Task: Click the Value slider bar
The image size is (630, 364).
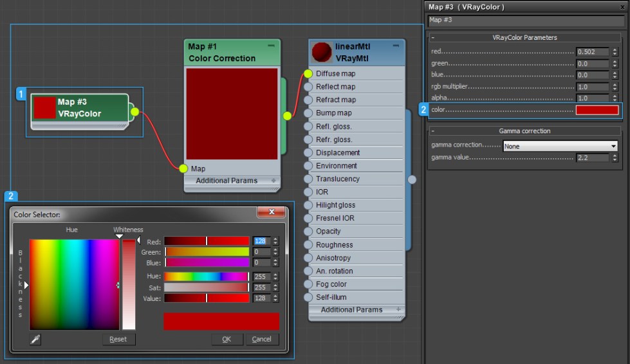Action: coord(207,298)
